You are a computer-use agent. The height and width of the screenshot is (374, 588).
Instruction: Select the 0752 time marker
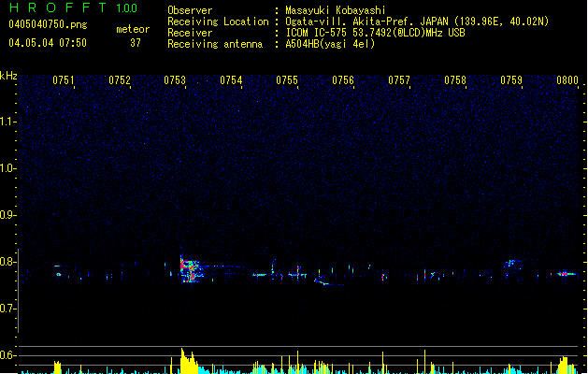click(120, 80)
